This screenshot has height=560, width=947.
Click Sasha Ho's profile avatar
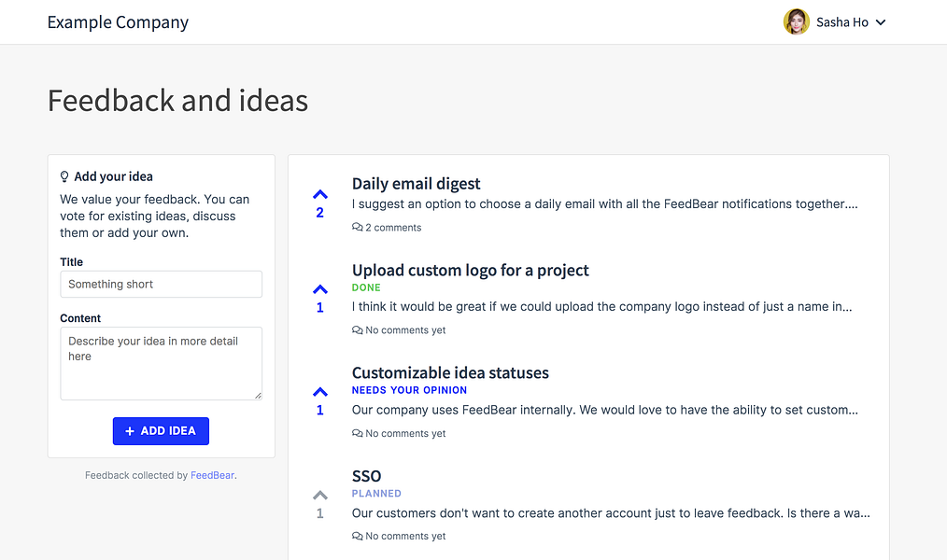tap(796, 21)
